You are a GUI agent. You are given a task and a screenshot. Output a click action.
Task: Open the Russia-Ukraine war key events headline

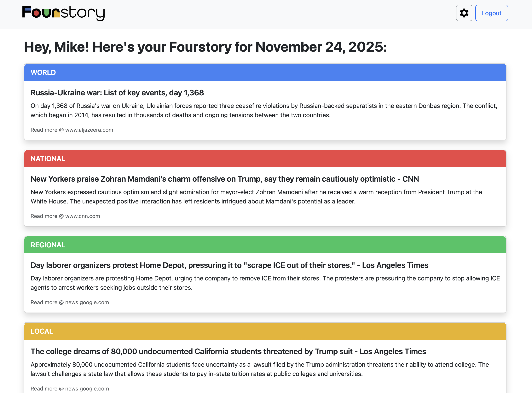(117, 93)
